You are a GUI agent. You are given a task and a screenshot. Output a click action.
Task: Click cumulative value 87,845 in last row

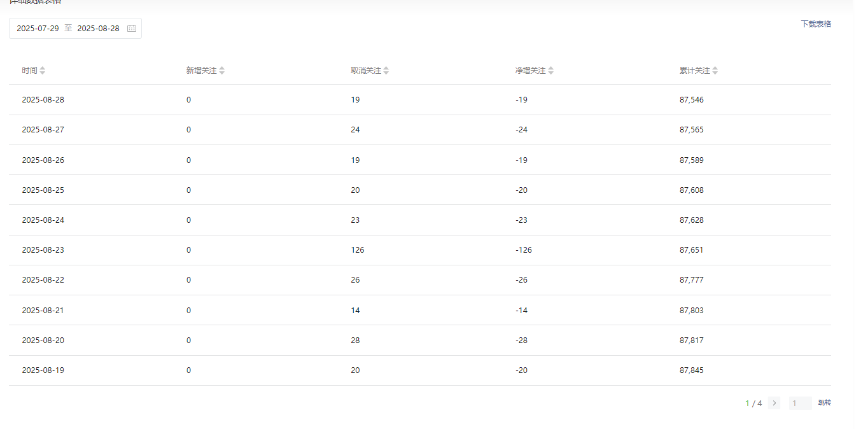692,370
